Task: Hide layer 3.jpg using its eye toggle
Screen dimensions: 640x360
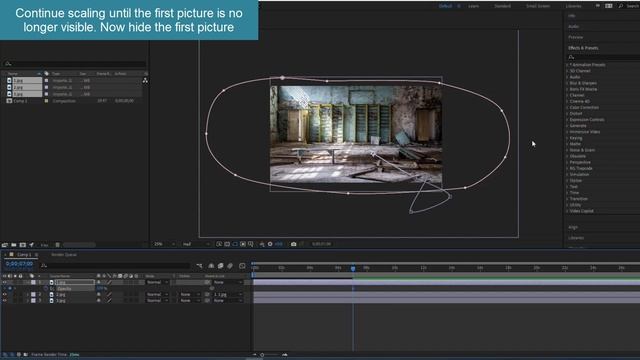Action: pos(4,300)
